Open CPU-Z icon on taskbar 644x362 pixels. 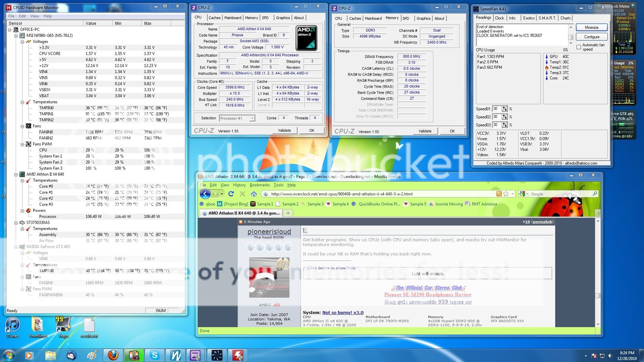[196, 355]
